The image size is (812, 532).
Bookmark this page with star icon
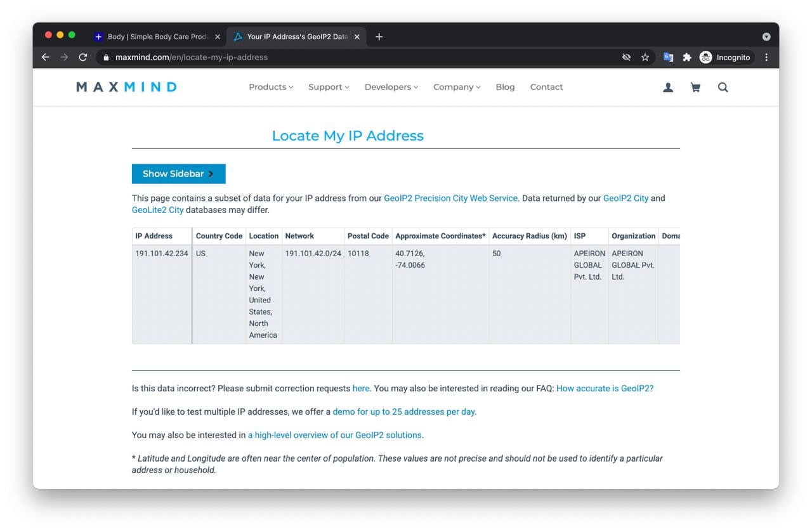[645, 57]
